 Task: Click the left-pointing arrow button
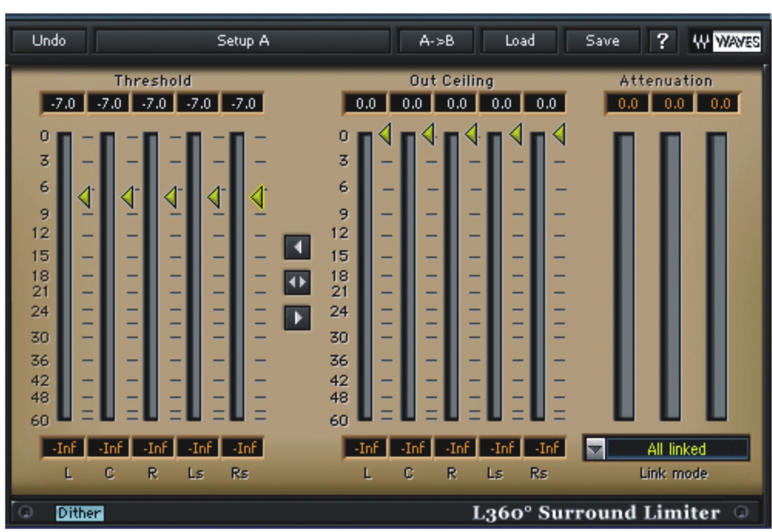pos(297,248)
